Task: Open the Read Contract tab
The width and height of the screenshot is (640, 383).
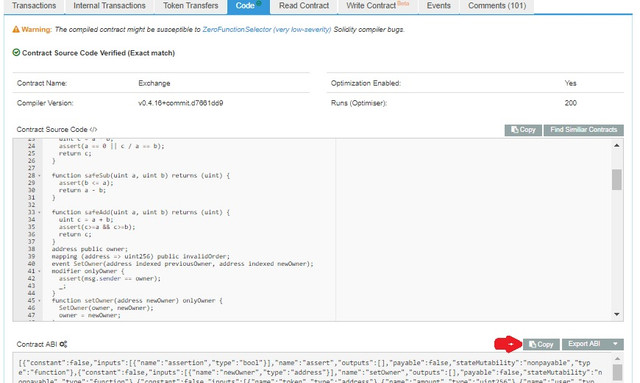Action: coord(304,6)
